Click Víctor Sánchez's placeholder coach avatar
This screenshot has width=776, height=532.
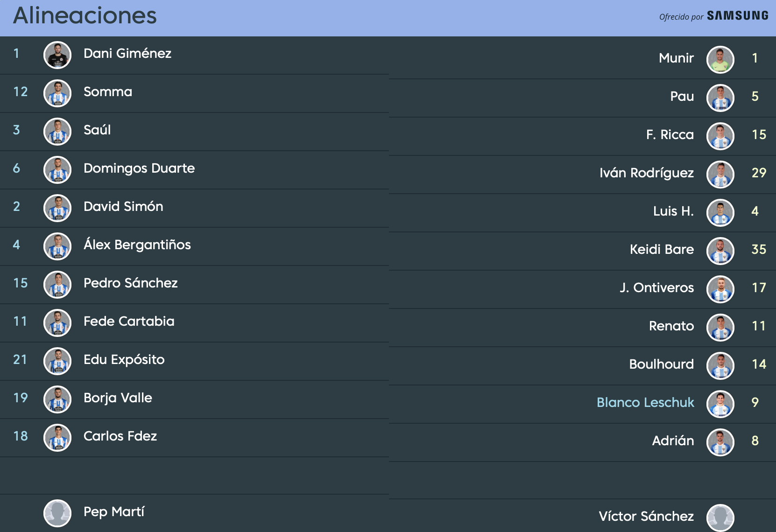point(720,518)
